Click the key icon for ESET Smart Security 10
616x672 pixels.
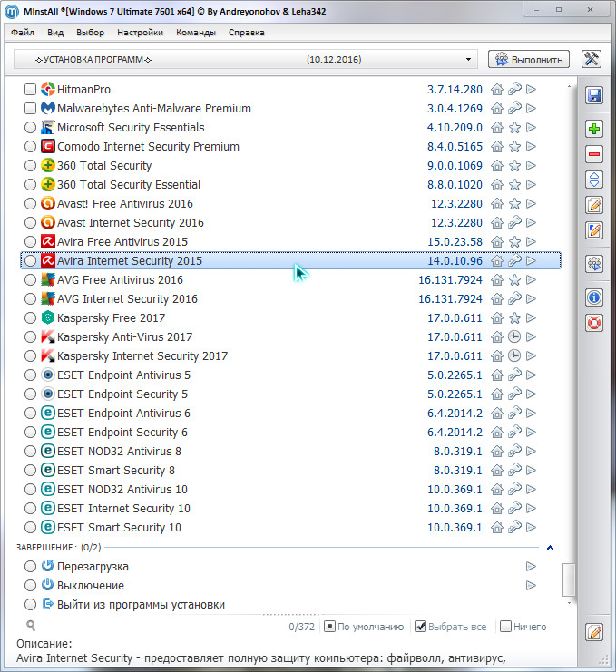514,527
